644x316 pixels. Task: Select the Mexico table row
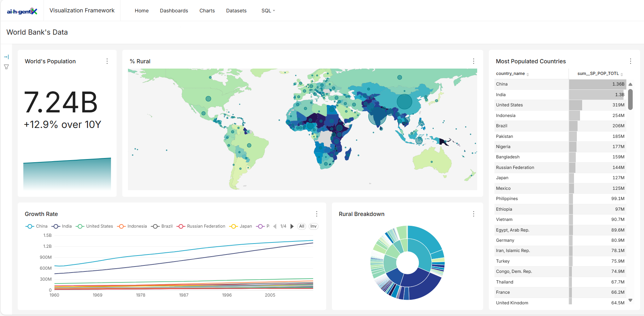coord(561,188)
